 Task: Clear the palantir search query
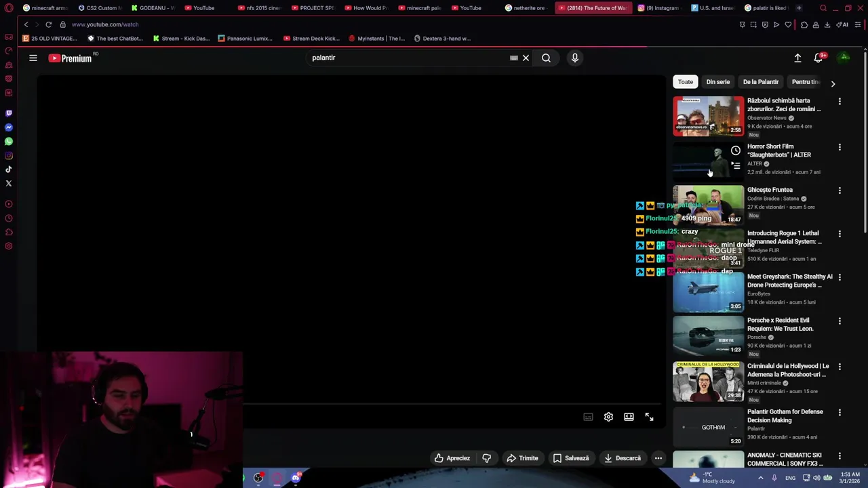point(526,58)
